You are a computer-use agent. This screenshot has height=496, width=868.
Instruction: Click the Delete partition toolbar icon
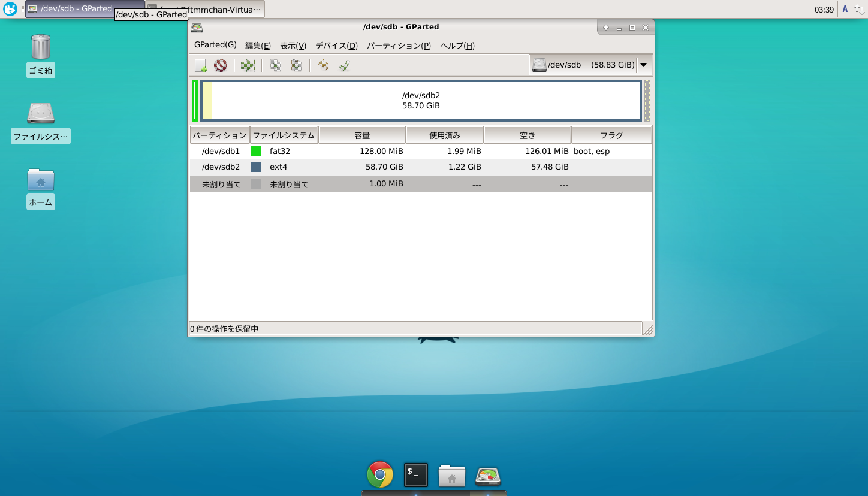point(221,65)
